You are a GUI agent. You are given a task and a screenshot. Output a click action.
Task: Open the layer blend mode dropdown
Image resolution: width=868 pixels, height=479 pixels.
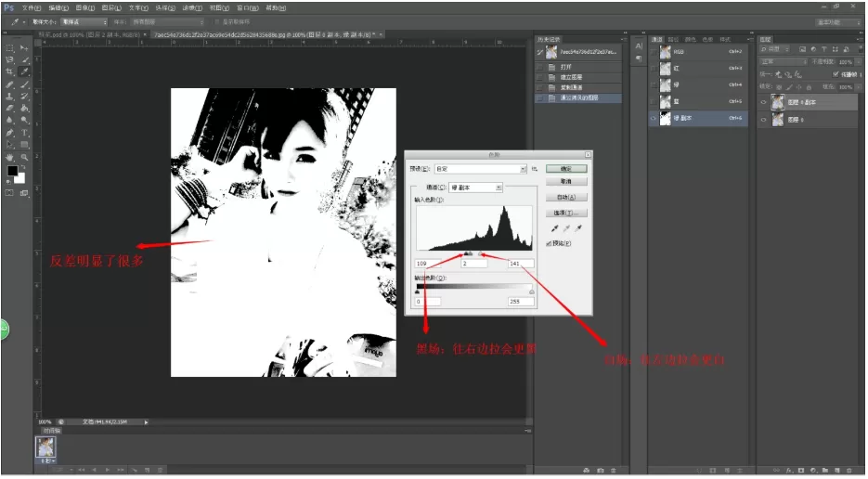pyautogui.click(x=784, y=61)
